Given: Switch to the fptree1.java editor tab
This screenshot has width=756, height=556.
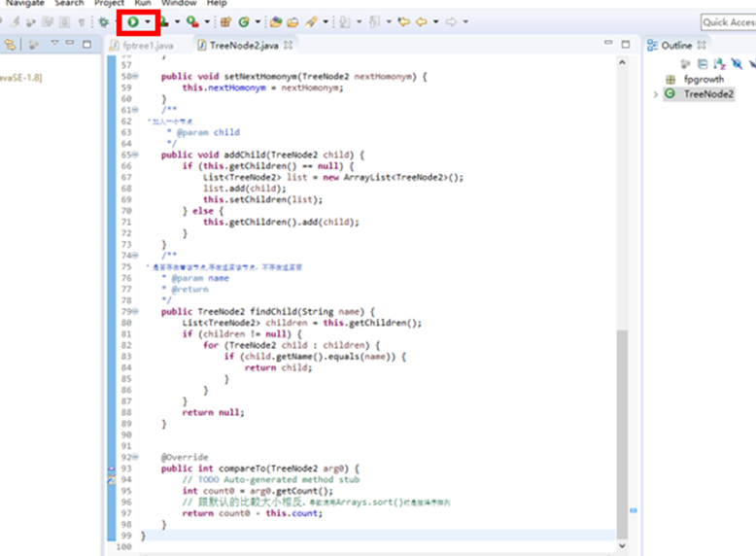Looking at the screenshot, I should tap(148, 46).
